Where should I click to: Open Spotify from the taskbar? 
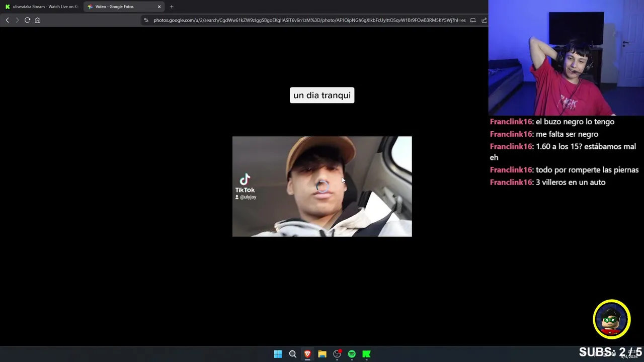[x=352, y=354]
